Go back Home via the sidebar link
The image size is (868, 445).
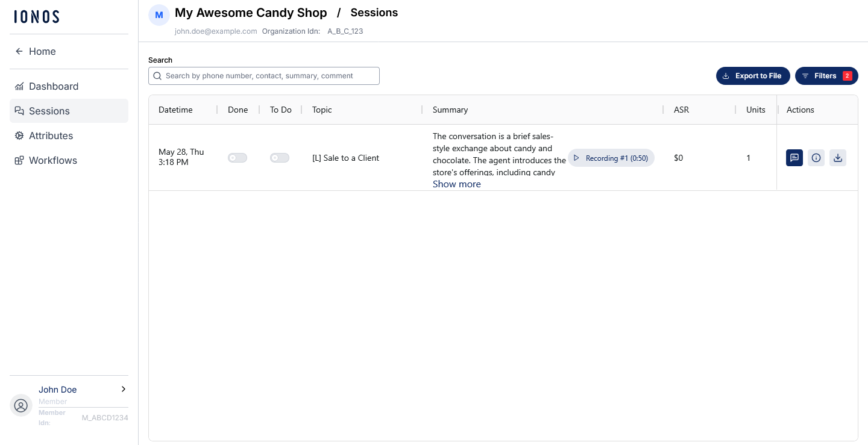69,51
